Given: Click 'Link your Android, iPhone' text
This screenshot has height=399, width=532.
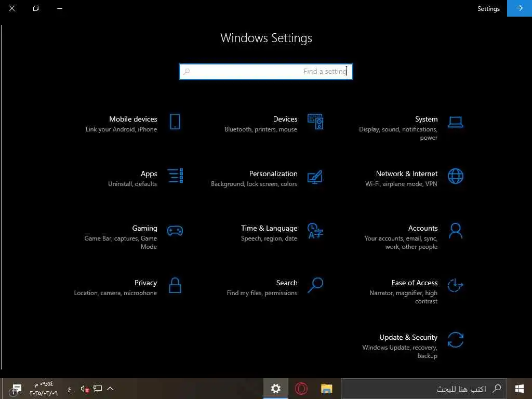Looking at the screenshot, I should (x=121, y=129).
